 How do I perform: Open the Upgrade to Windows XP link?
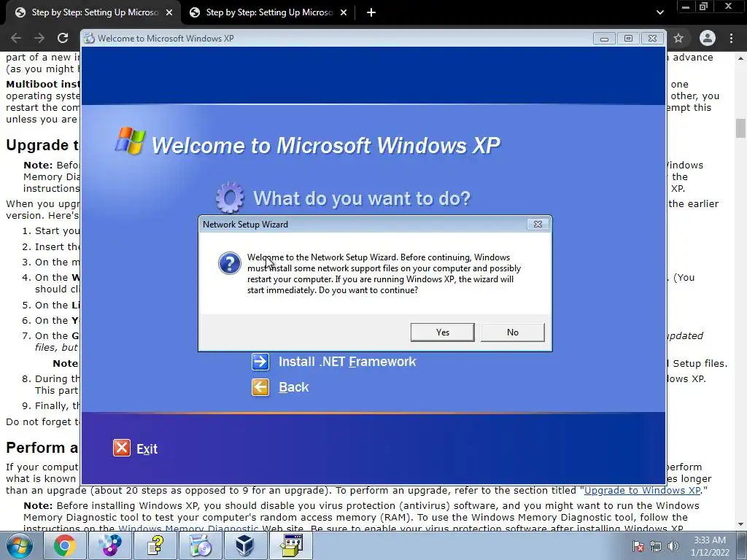pos(642,491)
